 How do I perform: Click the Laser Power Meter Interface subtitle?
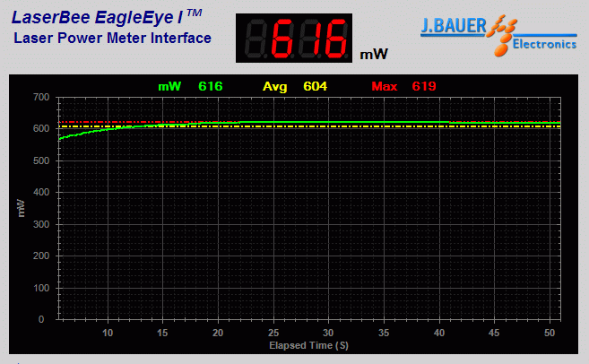(x=112, y=38)
